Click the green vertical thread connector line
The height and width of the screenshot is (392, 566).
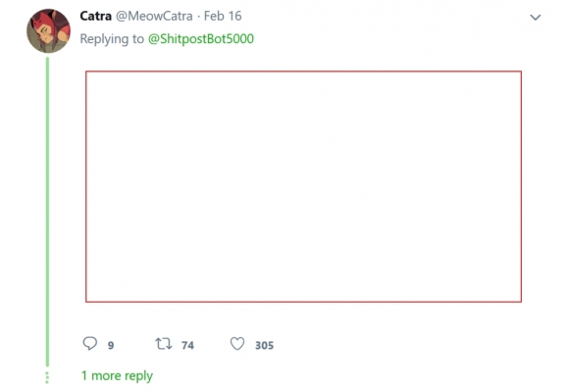click(47, 212)
